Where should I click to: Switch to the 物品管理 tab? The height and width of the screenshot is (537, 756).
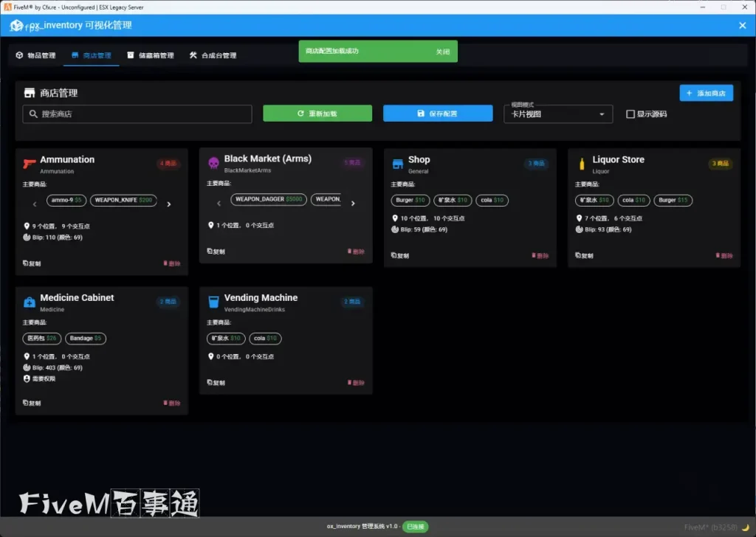click(35, 55)
